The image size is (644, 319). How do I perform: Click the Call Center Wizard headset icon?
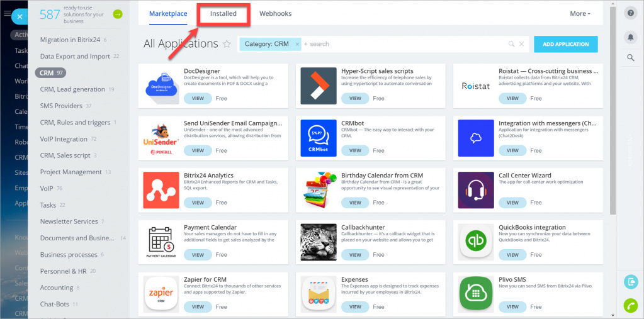(x=476, y=190)
